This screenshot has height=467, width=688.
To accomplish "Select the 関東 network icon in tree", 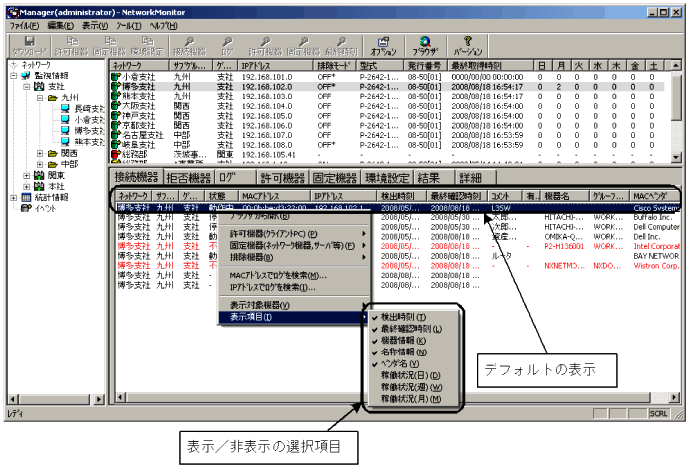I will point(39,175).
